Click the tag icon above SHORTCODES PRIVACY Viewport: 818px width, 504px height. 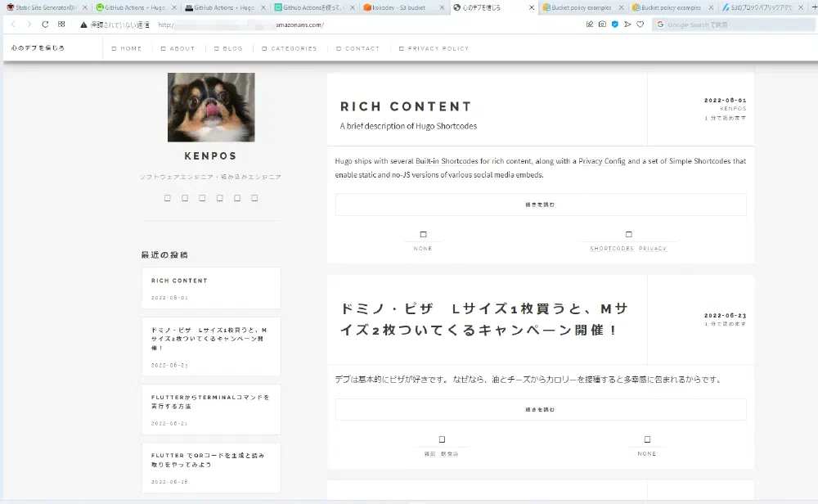coord(628,235)
